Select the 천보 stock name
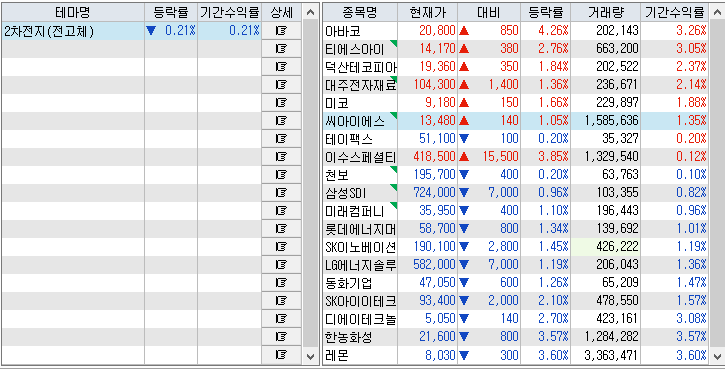This screenshot has width=725, height=369. click(x=337, y=175)
